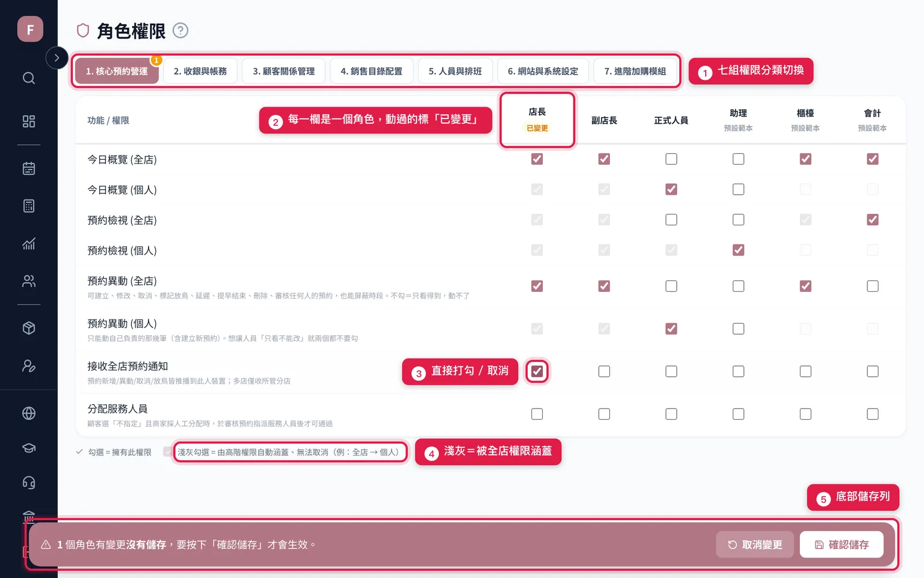
Task: Expand the sidebar with the chevron arrow
Action: pyautogui.click(x=57, y=58)
